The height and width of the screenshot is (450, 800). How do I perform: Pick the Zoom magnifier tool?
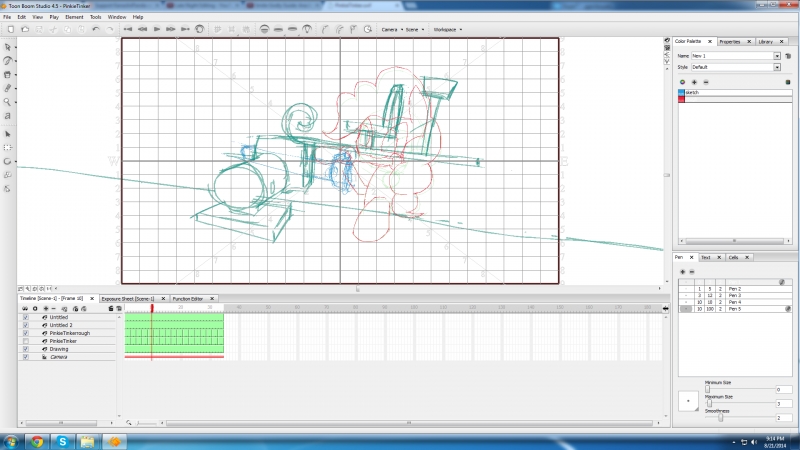tap(8, 102)
